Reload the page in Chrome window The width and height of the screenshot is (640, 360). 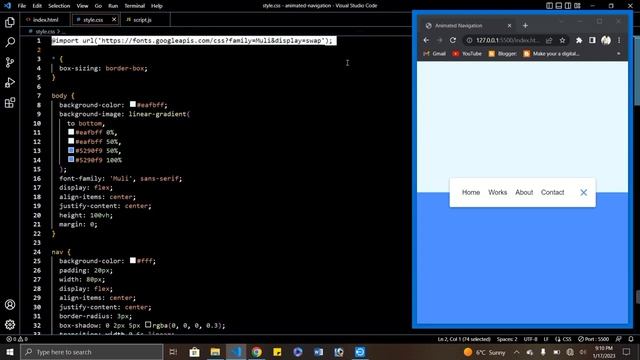point(453,40)
